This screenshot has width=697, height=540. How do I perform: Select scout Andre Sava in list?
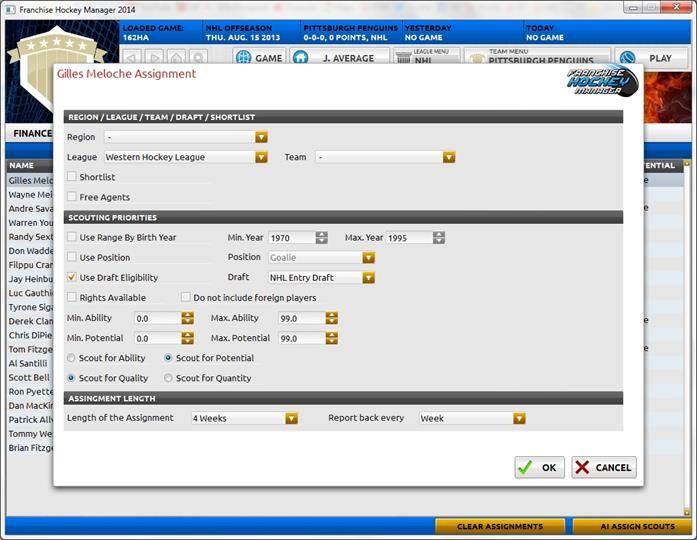pos(30,208)
